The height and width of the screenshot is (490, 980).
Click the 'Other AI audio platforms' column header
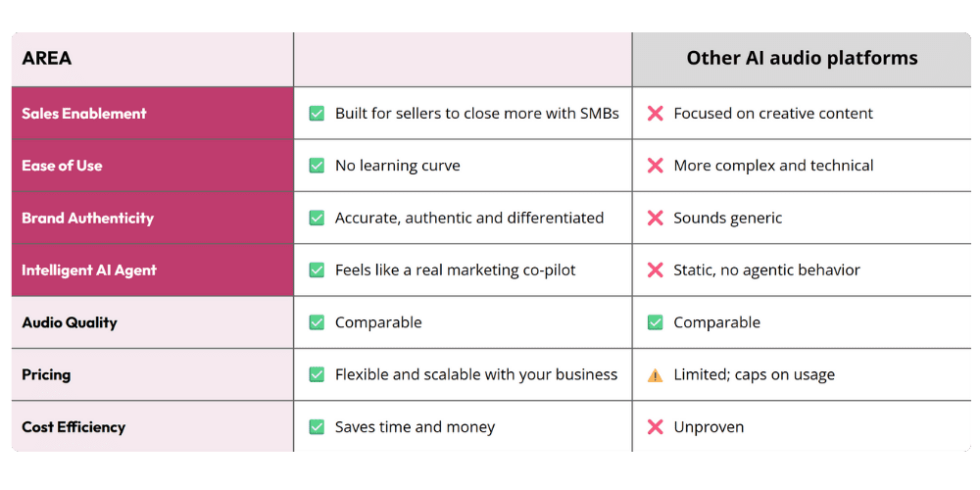click(802, 60)
